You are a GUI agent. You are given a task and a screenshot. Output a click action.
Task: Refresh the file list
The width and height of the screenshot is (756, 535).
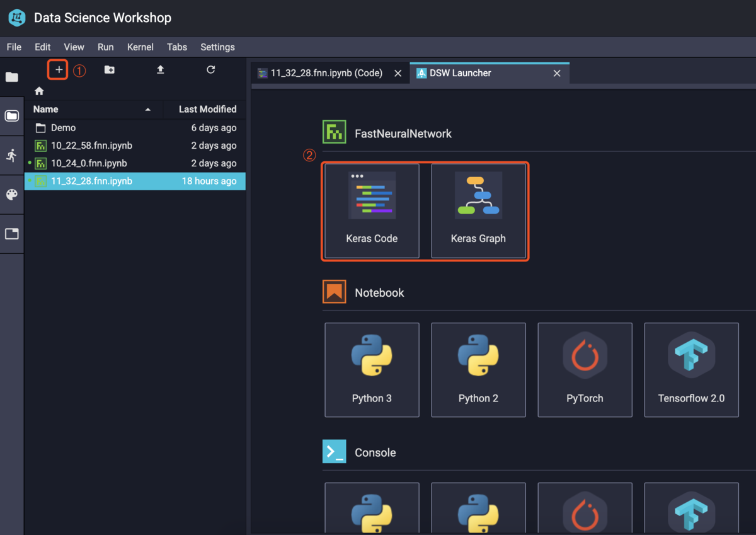tap(211, 69)
